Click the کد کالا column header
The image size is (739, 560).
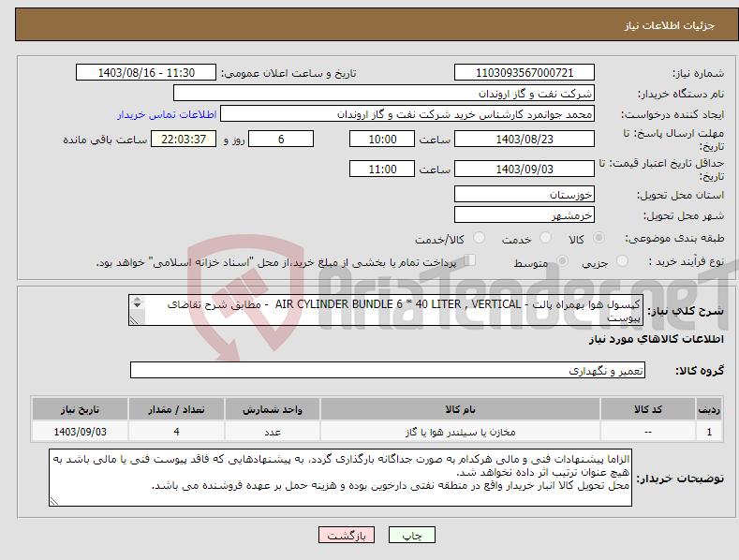coord(648,409)
